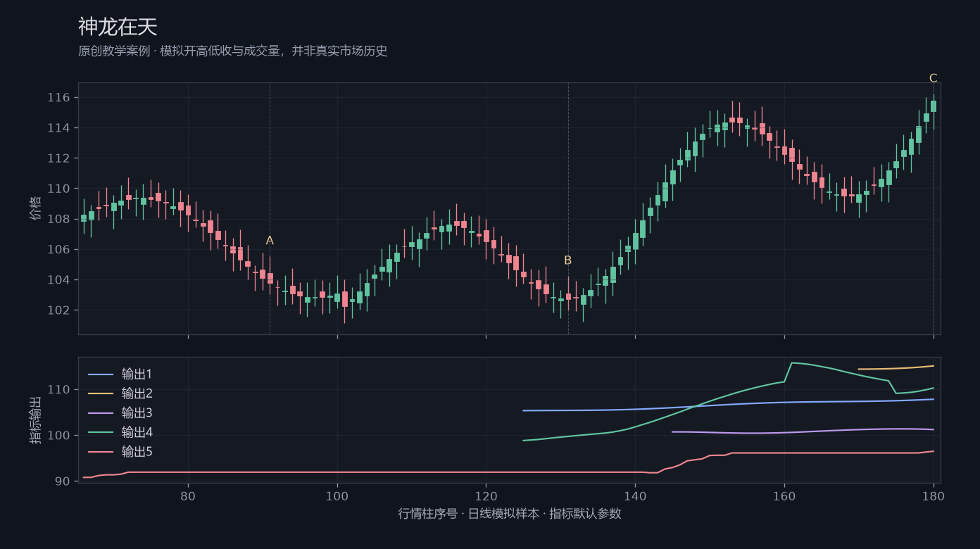The height and width of the screenshot is (549, 980).
Task: Click the 指标输出 axis label
Action: tap(35, 420)
